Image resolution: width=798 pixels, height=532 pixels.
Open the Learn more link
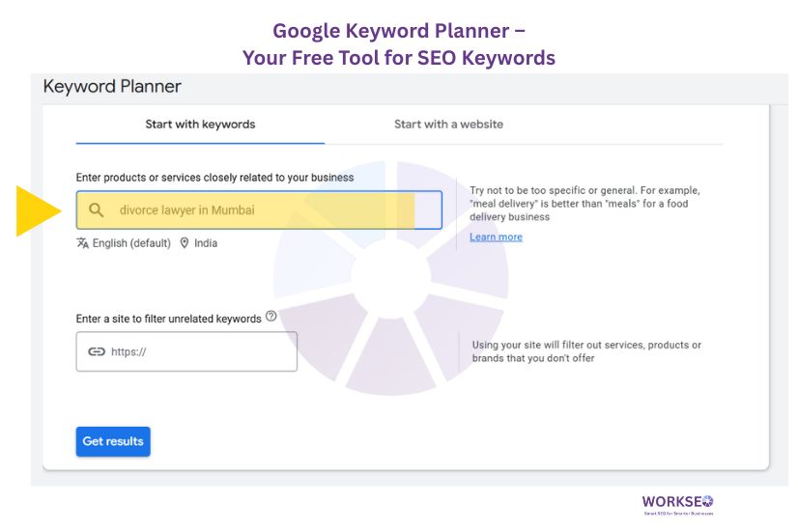click(x=496, y=237)
